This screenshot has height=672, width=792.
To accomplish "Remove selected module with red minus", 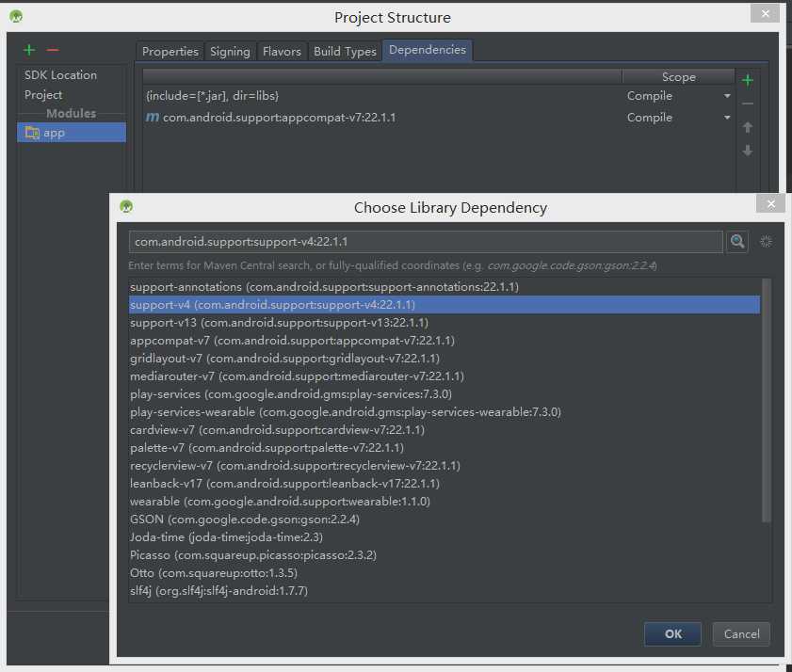I will 53,50.
